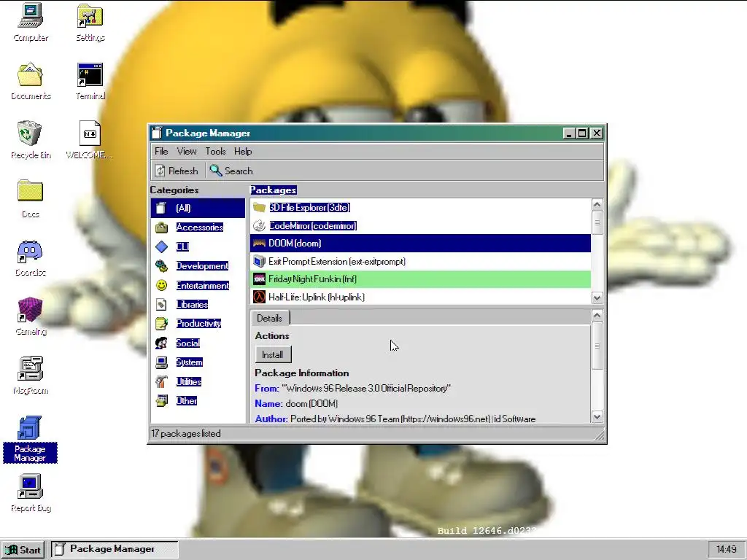The height and width of the screenshot is (560, 747).
Task: Select the System category
Action: click(198, 362)
